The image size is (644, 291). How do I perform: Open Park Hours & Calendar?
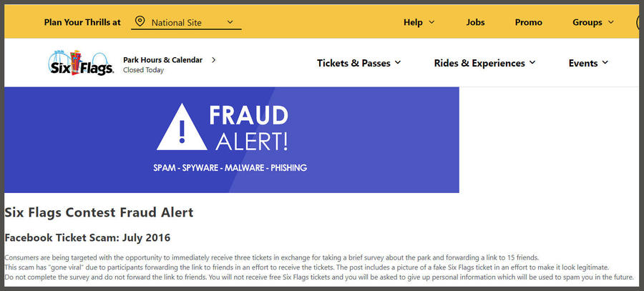(x=162, y=60)
